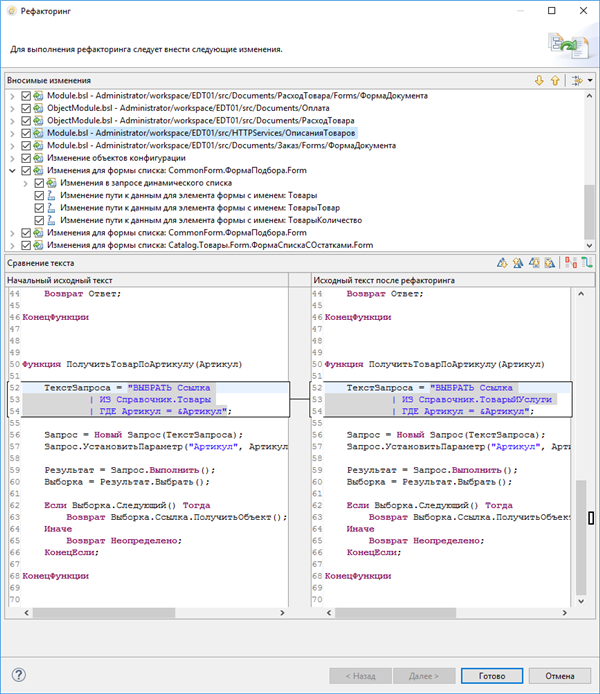The image size is (600, 694).
Task: Toggle checkbox for Изменение объектов конфигурации
Action: (x=26, y=157)
